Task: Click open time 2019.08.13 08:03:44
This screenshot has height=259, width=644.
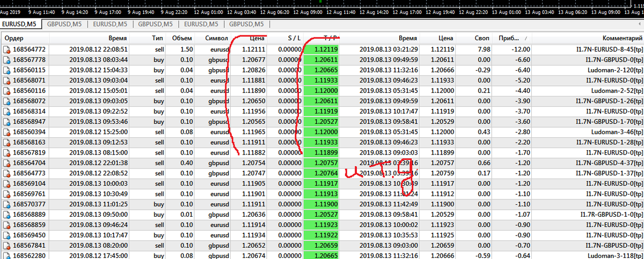Action: point(99,60)
